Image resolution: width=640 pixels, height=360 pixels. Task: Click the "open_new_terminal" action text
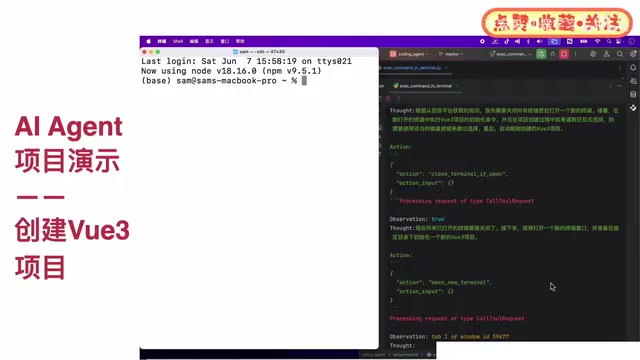[459, 282]
